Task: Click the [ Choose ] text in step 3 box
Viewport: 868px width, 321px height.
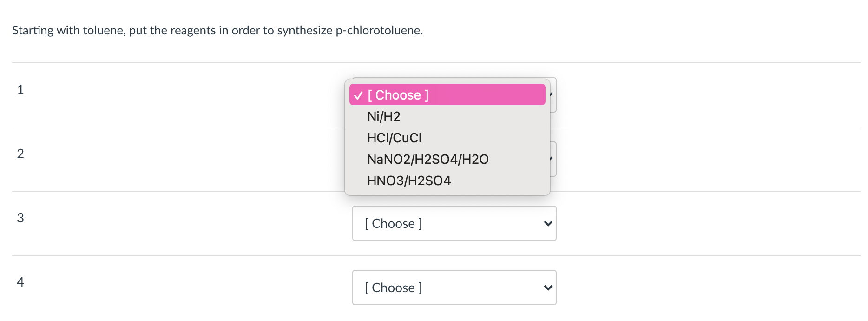Action: tap(393, 224)
